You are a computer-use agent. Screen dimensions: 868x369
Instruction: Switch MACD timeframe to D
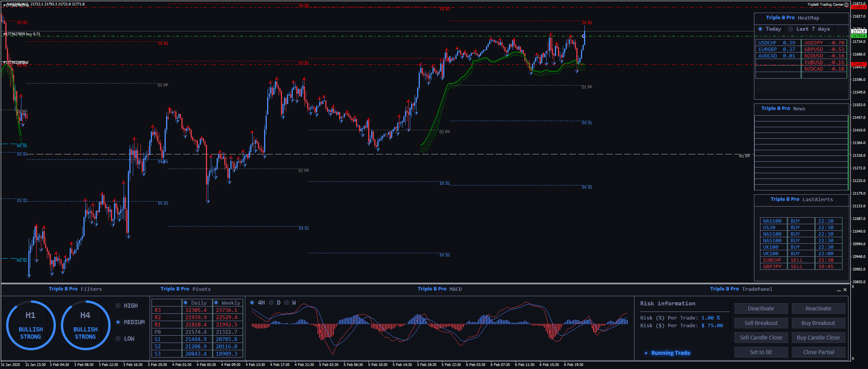271,303
